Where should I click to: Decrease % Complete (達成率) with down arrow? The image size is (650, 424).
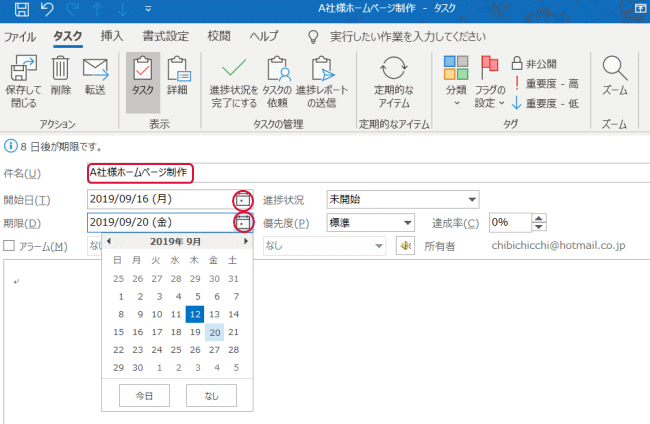pyautogui.click(x=538, y=227)
